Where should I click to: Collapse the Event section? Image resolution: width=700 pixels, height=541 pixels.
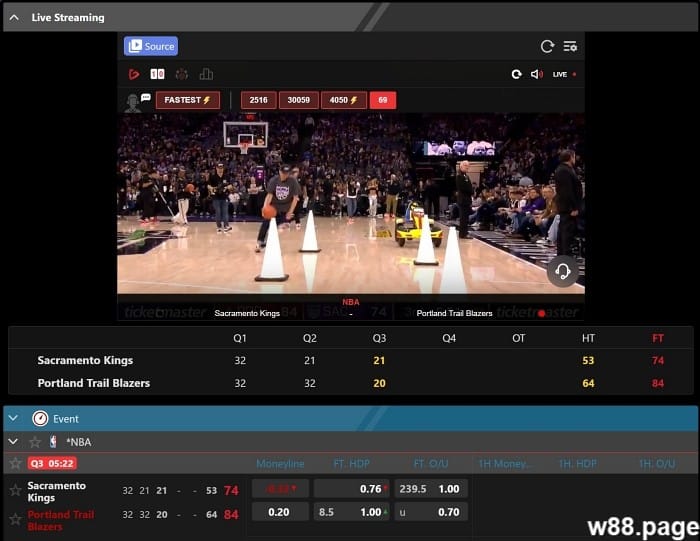point(13,418)
